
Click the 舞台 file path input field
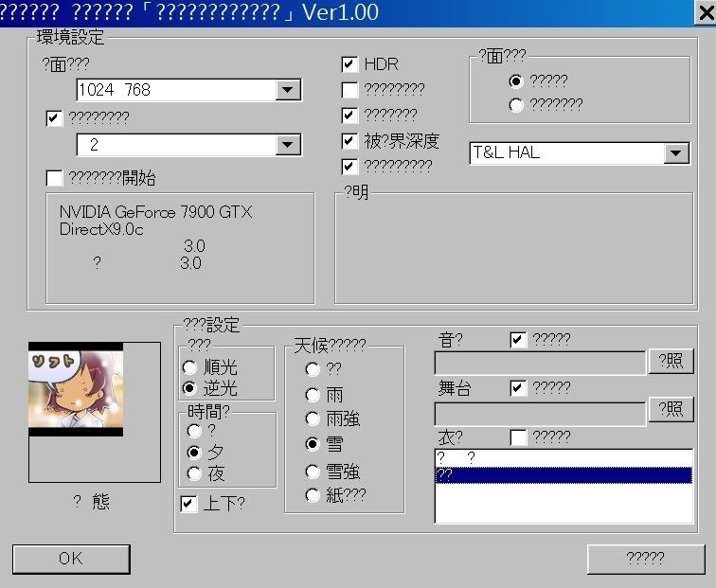point(540,413)
